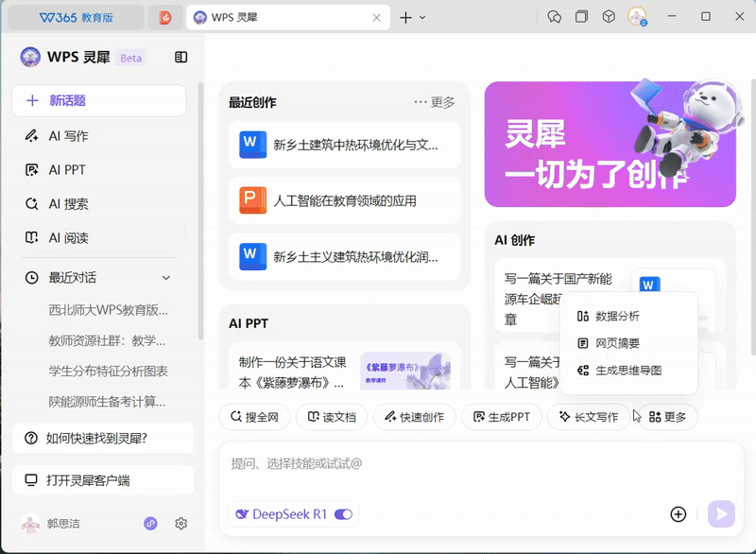Select the 紫藤萝瀑布 PPT prompt card

(345, 367)
